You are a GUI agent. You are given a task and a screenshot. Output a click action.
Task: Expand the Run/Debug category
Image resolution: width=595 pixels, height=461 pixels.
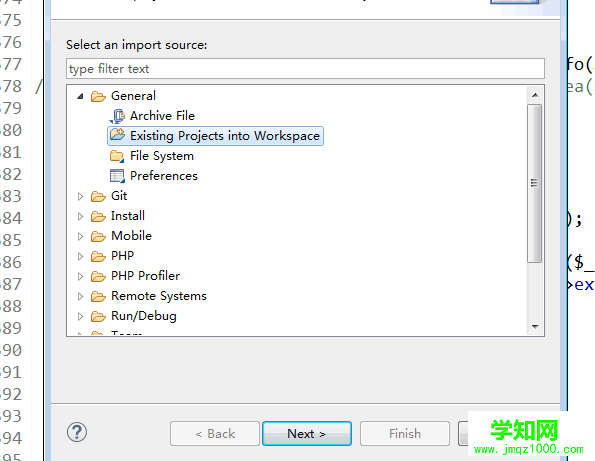pyautogui.click(x=80, y=316)
